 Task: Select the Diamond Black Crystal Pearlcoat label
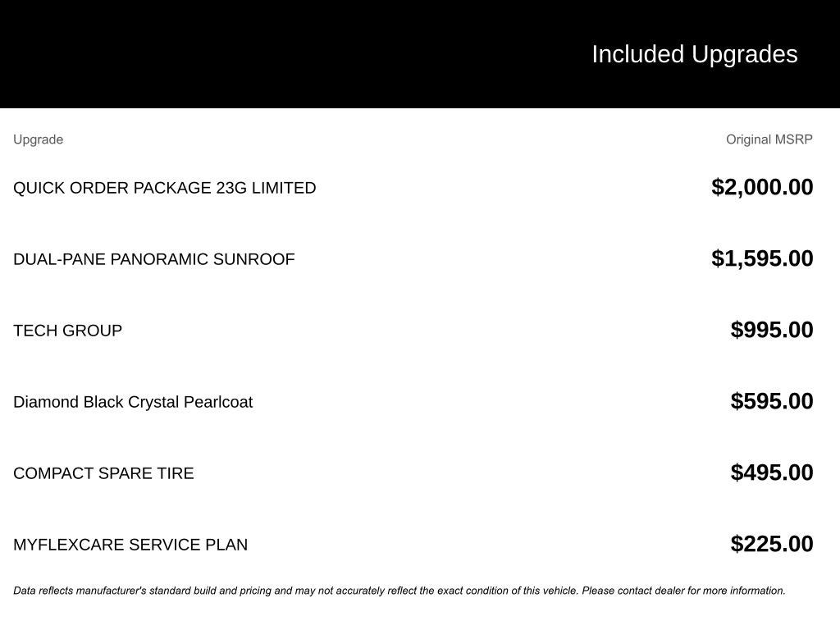(x=133, y=402)
